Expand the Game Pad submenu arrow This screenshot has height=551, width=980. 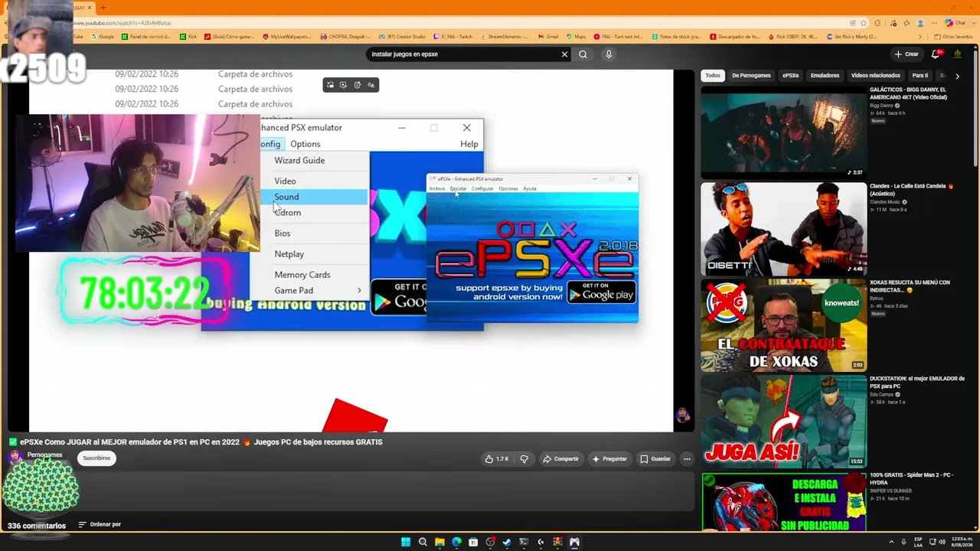359,291
